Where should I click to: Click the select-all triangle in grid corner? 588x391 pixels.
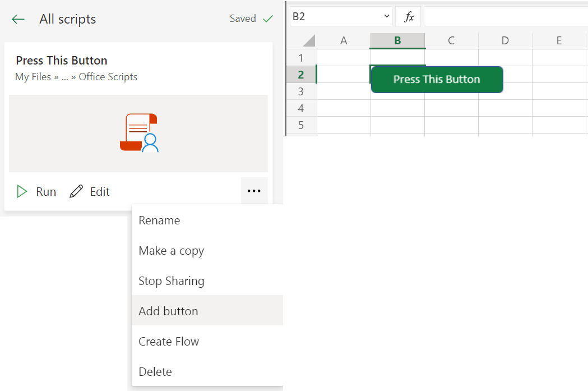click(x=308, y=41)
